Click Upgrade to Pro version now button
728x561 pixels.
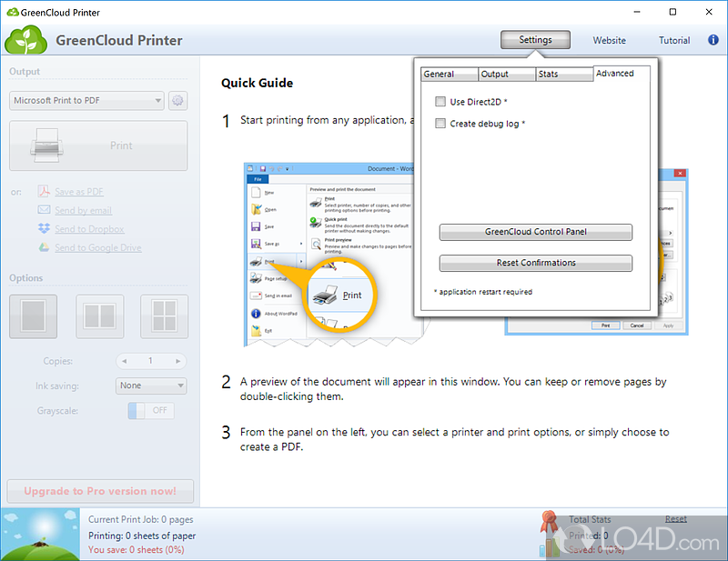(100, 491)
